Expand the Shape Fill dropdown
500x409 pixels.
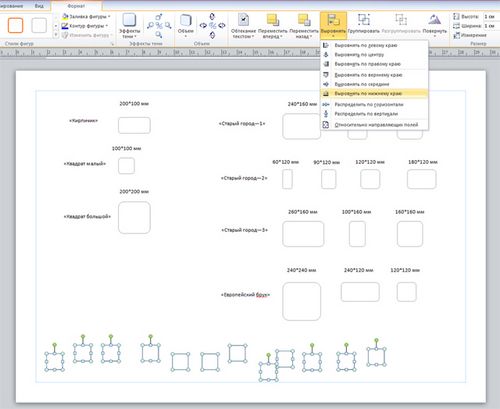click(86, 16)
